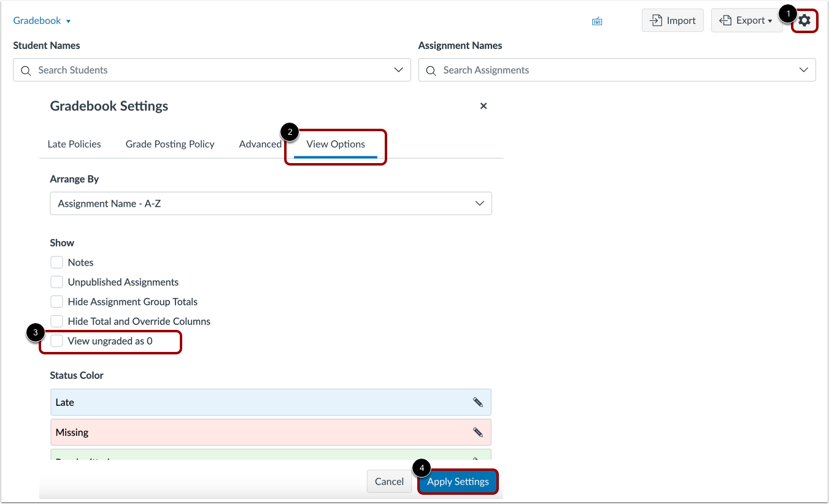Image resolution: width=829 pixels, height=504 pixels.
Task: Check the Notes option
Action: tap(56, 262)
